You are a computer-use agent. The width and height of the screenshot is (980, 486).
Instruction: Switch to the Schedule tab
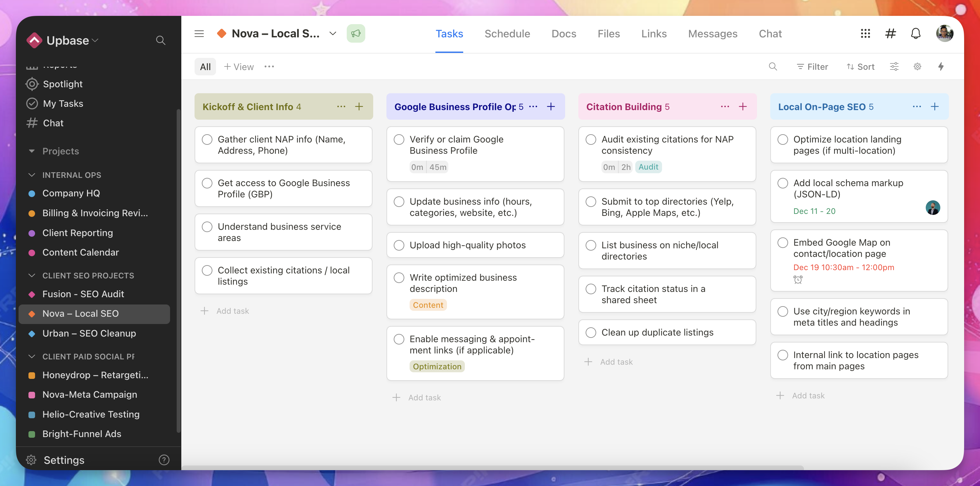click(507, 33)
